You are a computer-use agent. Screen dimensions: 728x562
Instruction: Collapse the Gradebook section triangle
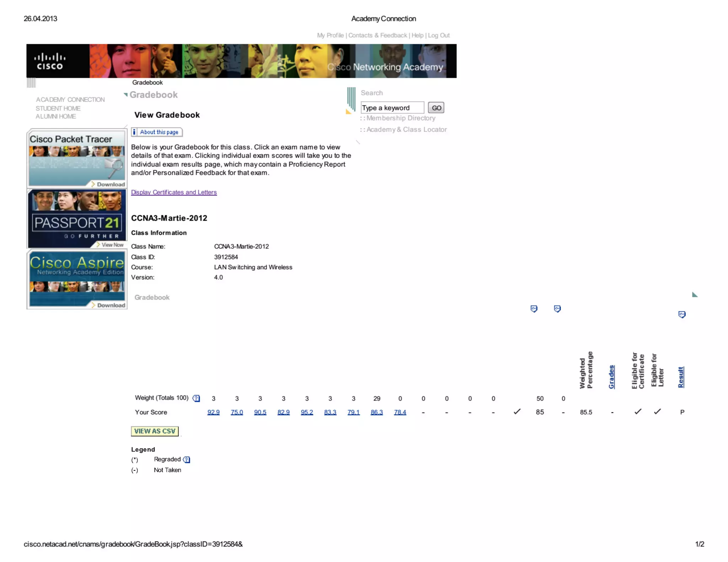[125, 94]
